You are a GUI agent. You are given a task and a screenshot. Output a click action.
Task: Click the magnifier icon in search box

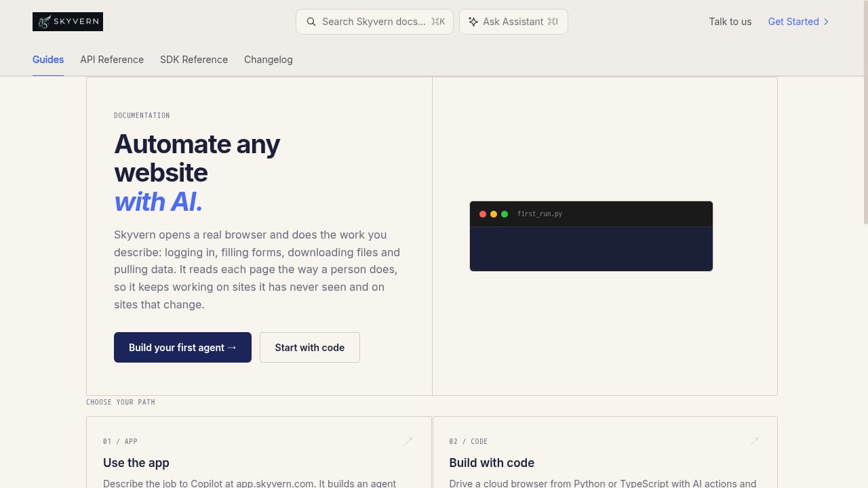(x=311, y=22)
